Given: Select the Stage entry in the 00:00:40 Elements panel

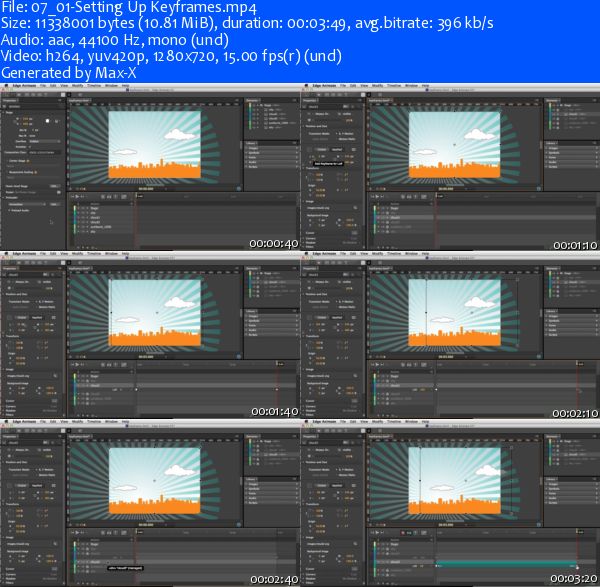Looking at the screenshot, I should click(x=268, y=105).
